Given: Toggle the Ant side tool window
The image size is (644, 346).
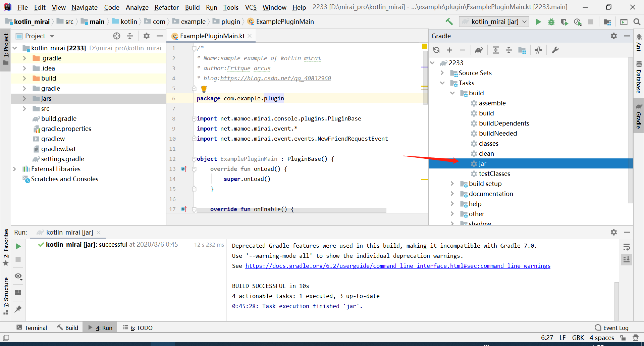Looking at the screenshot, I should [x=639, y=43].
